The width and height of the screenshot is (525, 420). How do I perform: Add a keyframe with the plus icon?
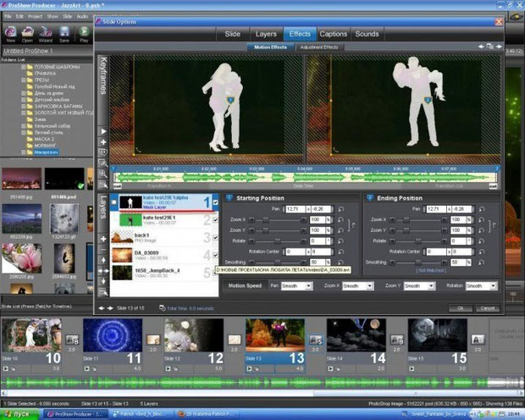(x=103, y=142)
